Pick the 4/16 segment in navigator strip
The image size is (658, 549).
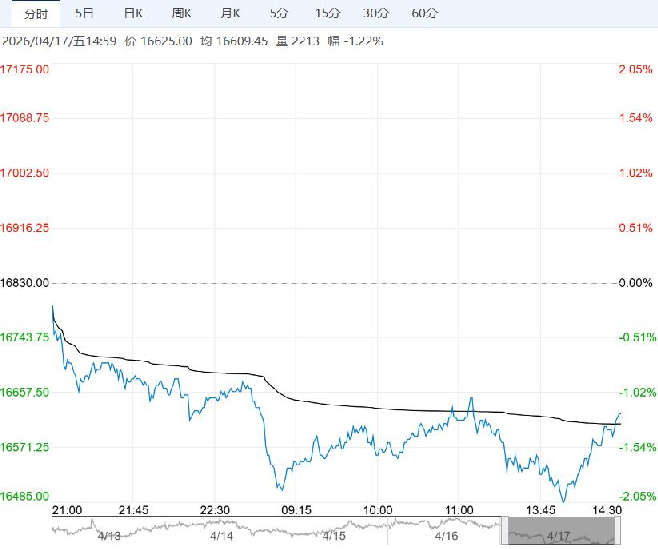coord(448,534)
